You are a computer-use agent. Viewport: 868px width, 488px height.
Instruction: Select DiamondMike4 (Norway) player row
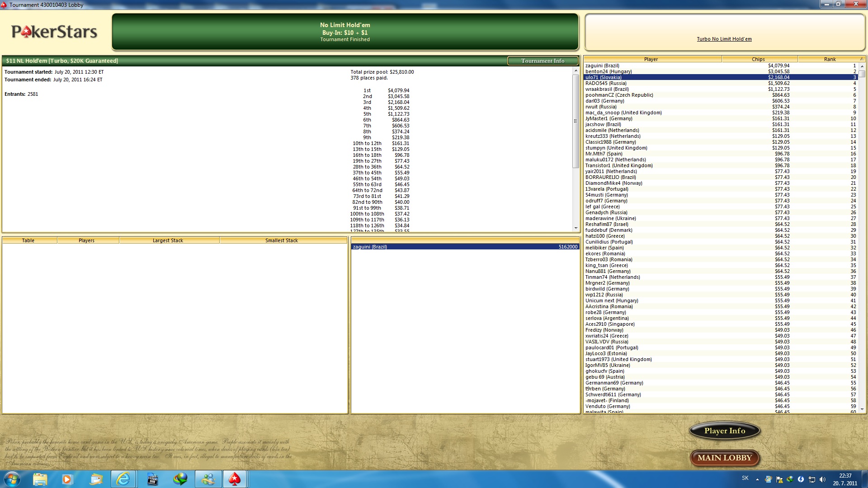coord(721,183)
